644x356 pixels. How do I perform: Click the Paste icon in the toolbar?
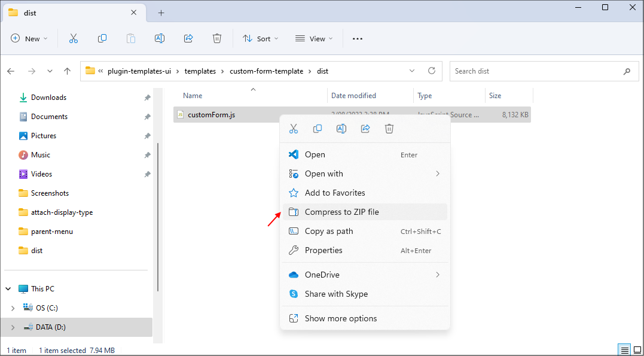pyautogui.click(x=131, y=38)
